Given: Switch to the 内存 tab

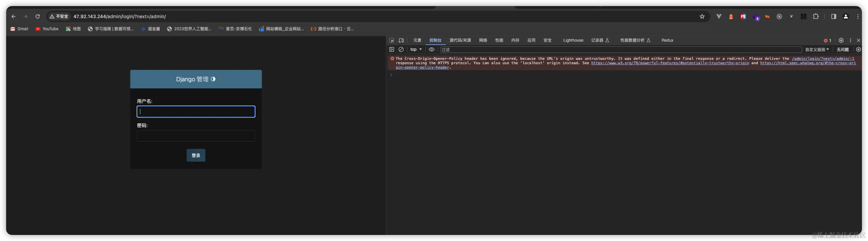Looking at the screenshot, I should pyautogui.click(x=515, y=41).
